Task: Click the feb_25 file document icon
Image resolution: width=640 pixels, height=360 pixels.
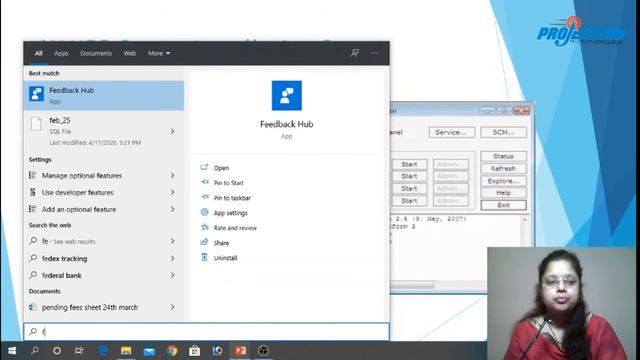Action: click(36, 123)
